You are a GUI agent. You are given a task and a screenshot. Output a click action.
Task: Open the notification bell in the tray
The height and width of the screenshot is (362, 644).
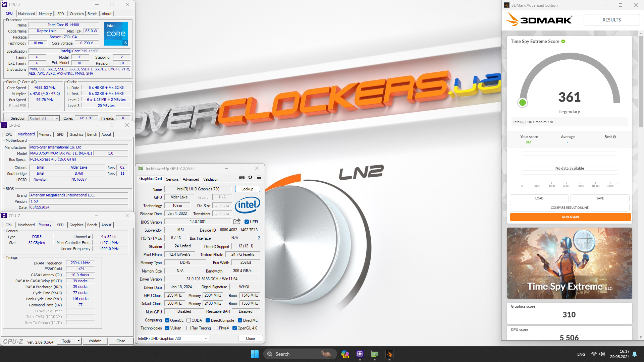[635, 354]
